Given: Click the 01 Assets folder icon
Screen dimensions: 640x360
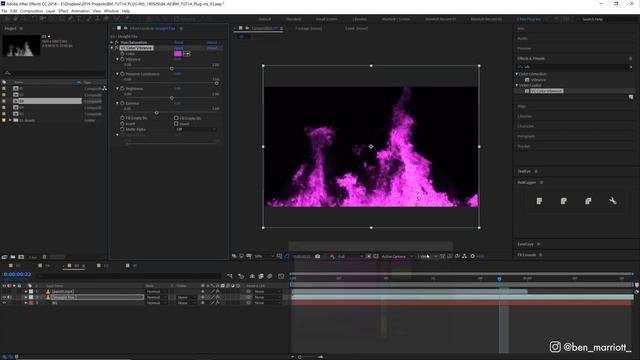Looking at the screenshot, I should [16, 120].
